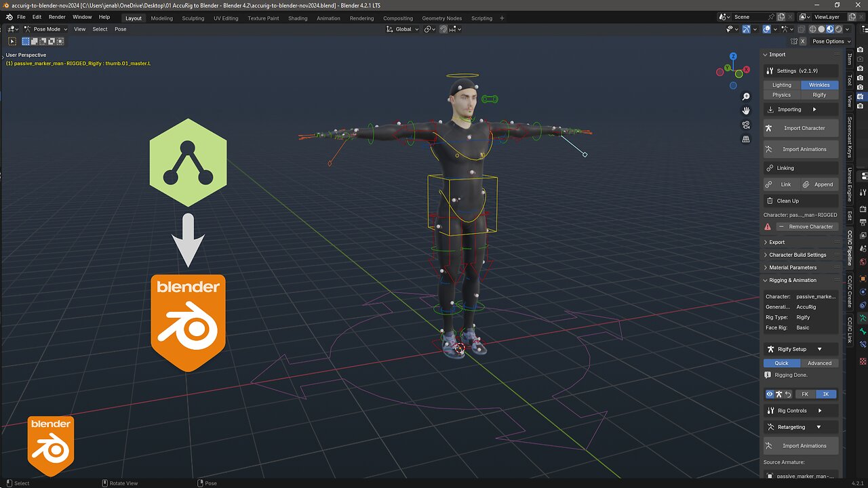Screen dimensions: 868x488
Task: Switch to the Sculpting workspace tab
Action: point(193,18)
